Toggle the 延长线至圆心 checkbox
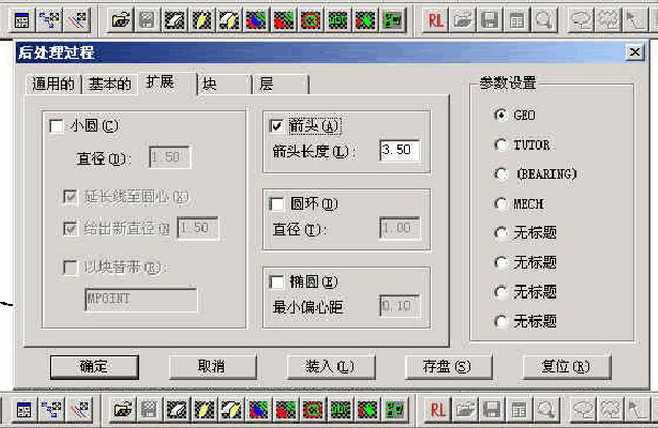 pyautogui.click(x=70, y=196)
